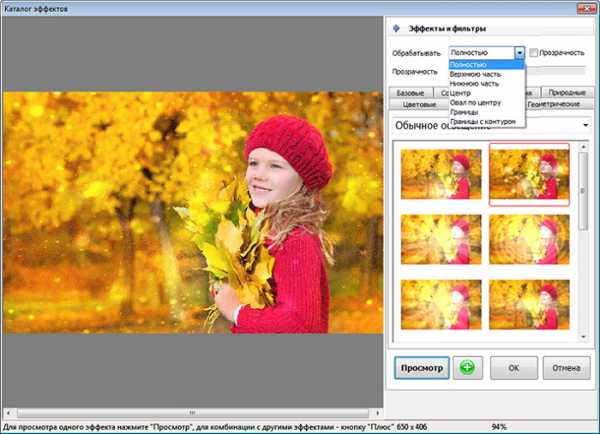Switch to the Геометрические tab
The height and width of the screenshot is (434, 600).
click(x=553, y=104)
